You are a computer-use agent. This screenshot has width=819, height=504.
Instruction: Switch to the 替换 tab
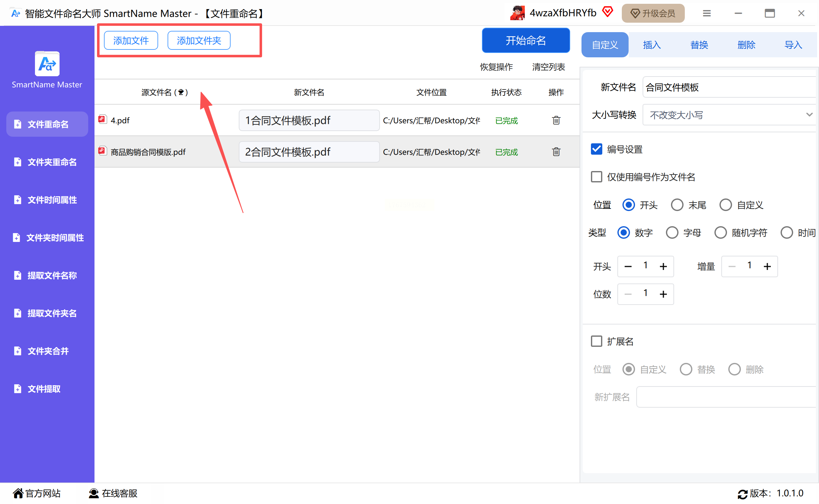[699, 45]
